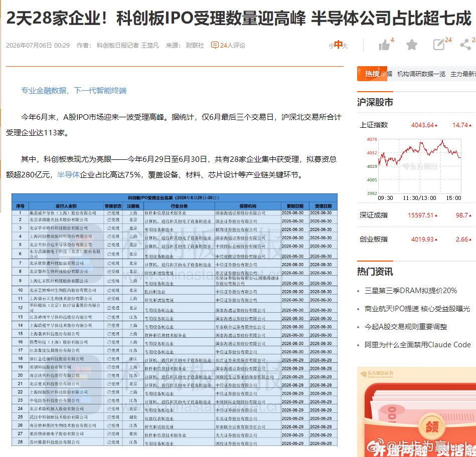Select the 热门资讯 section heading
Image resolution: width=476 pixels, height=457 pixels.
point(375,272)
